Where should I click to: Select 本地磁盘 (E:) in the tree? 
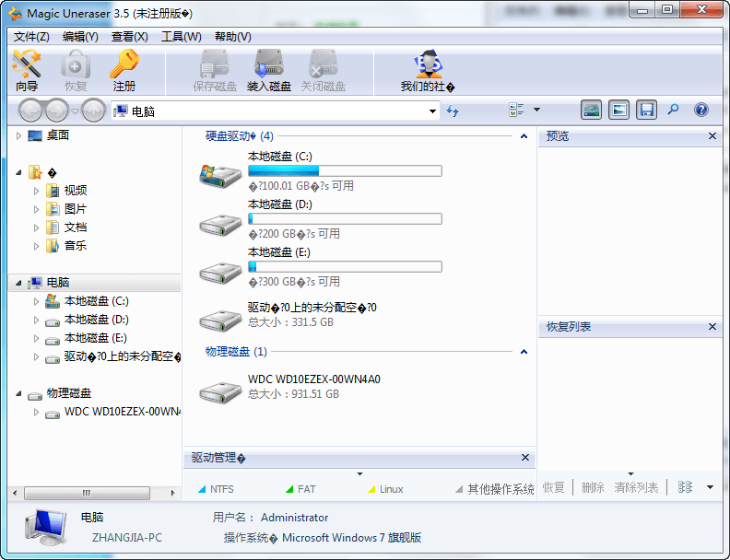coord(95,338)
